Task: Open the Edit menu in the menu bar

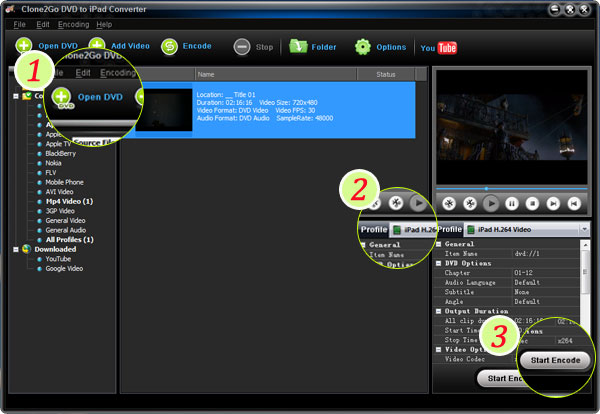Action: click(x=43, y=24)
